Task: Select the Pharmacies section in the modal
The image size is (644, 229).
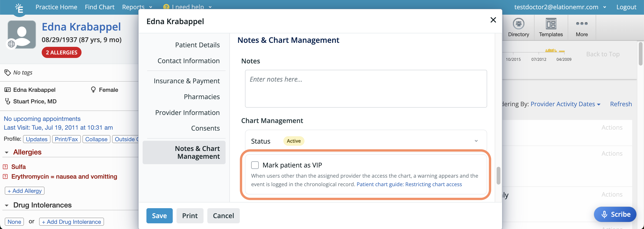Action: pos(202,97)
